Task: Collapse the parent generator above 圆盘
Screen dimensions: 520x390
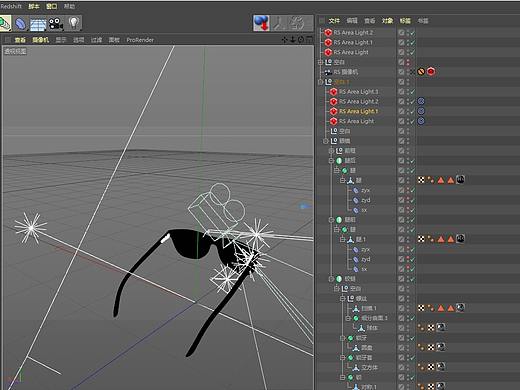Action: point(343,338)
